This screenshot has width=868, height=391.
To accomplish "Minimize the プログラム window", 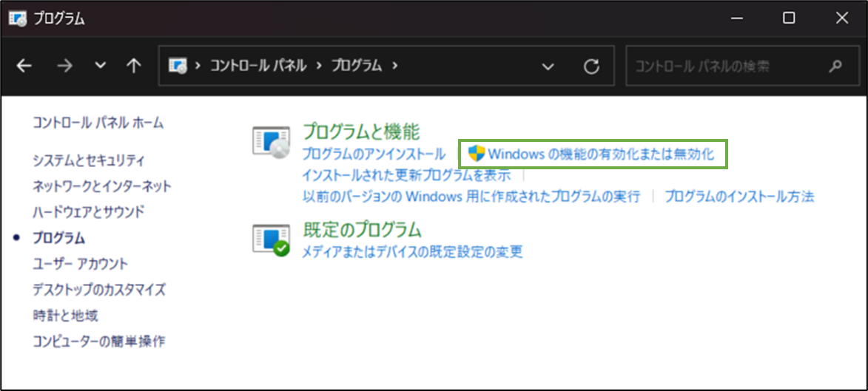I will pyautogui.click(x=736, y=18).
